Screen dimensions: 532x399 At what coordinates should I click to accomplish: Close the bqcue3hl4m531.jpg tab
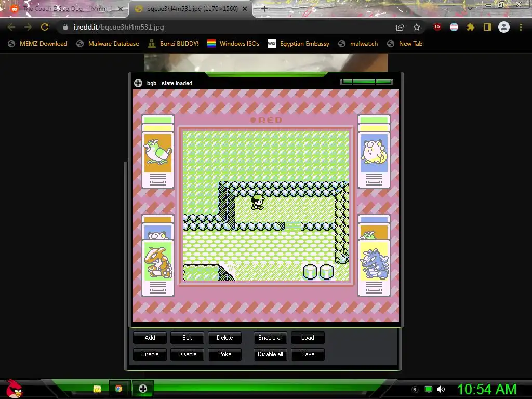click(x=245, y=9)
